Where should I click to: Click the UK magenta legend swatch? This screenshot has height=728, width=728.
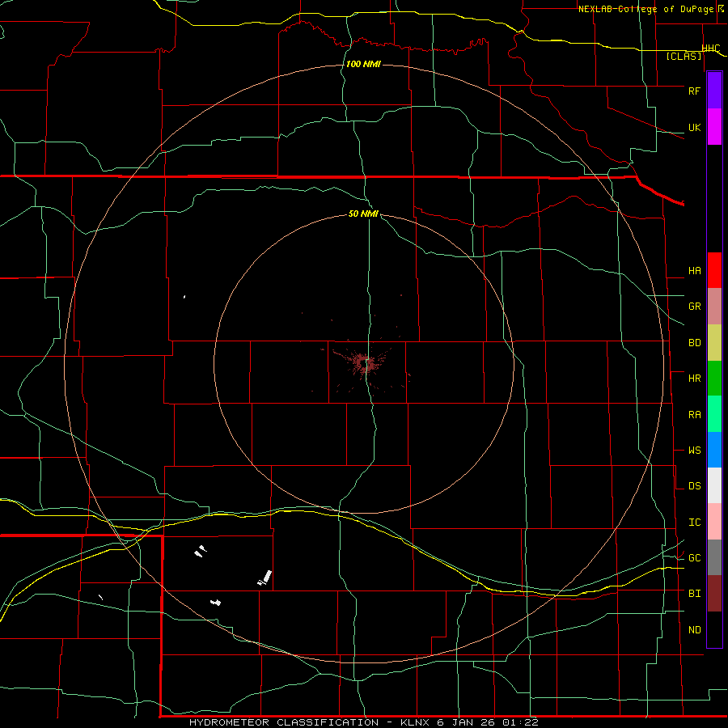(714, 127)
